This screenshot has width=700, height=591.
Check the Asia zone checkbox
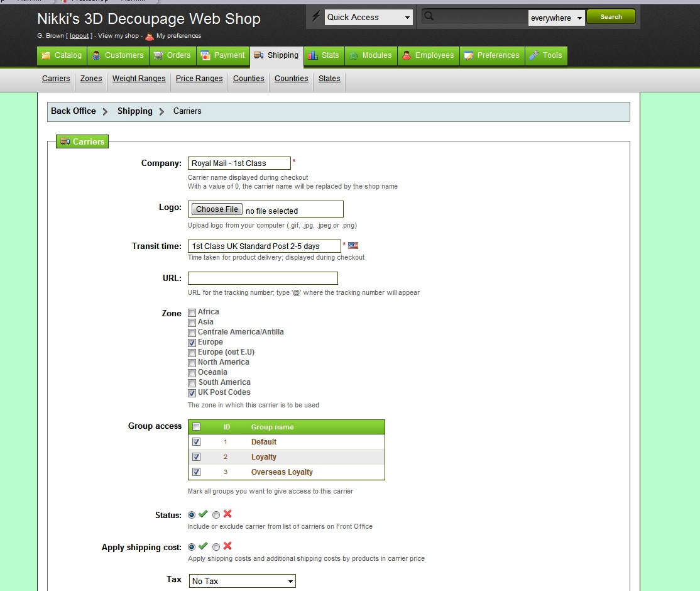(x=192, y=323)
